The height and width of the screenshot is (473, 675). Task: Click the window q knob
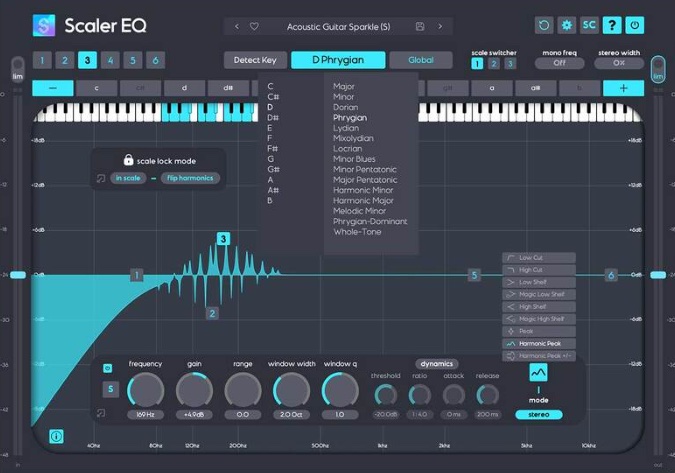tap(340, 391)
